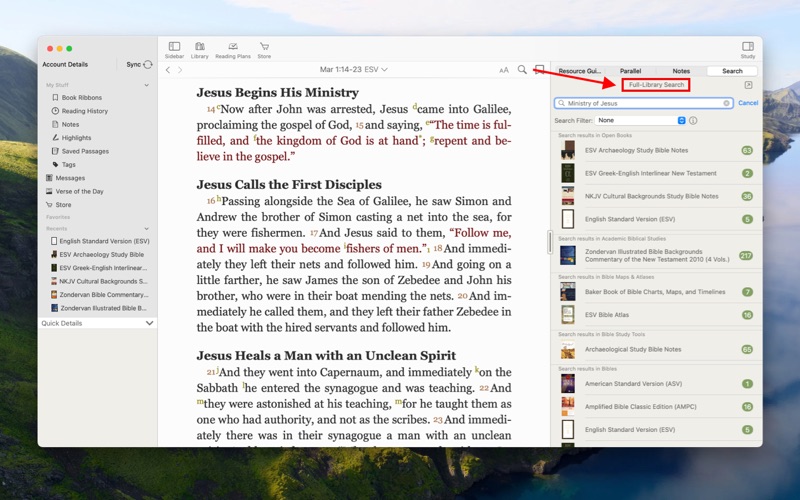Open Reading History in the sidebar
This screenshot has width=800, height=500.
(x=85, y=111)
